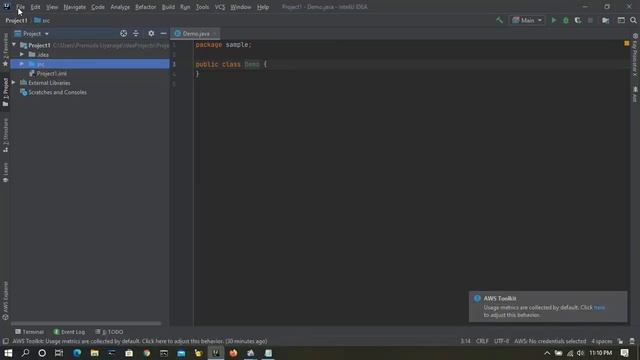Run with Coverage icon in toolbar
The width and height of the screenshot is (640, 360).
[578, 20]
